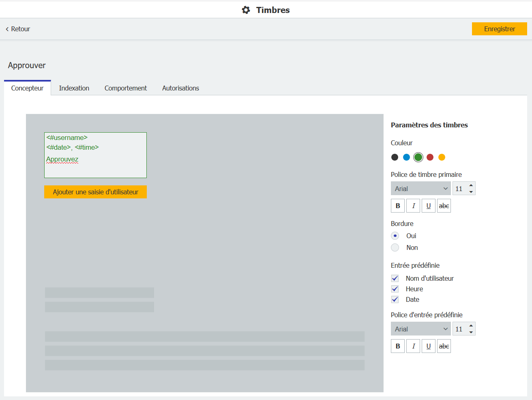Uncheck the Heure checkbox

click(x=395, y=289)
